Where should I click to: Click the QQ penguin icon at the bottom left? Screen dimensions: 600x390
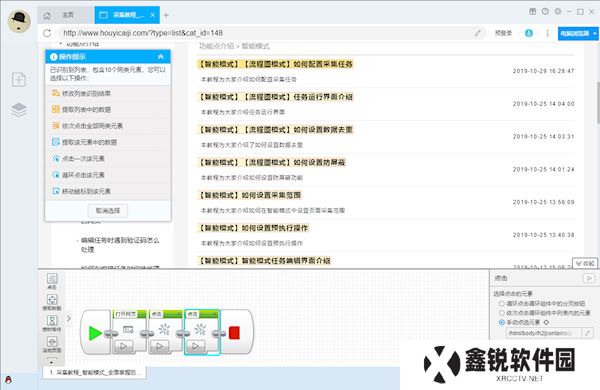[x=8, y=380]
